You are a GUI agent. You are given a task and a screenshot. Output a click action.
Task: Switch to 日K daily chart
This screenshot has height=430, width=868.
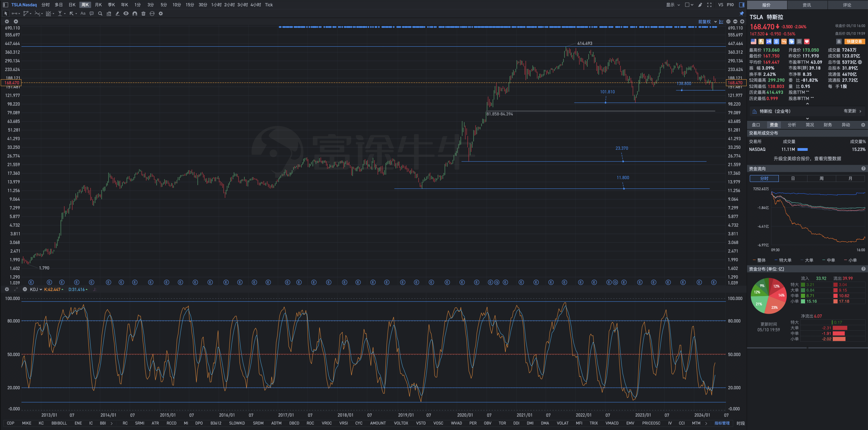pyautogui.click(x=72, y=5)
